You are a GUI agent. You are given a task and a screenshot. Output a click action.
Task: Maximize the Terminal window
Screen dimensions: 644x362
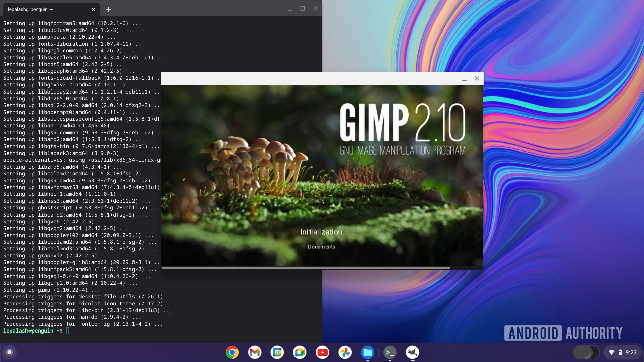click(x=303, y=9)
